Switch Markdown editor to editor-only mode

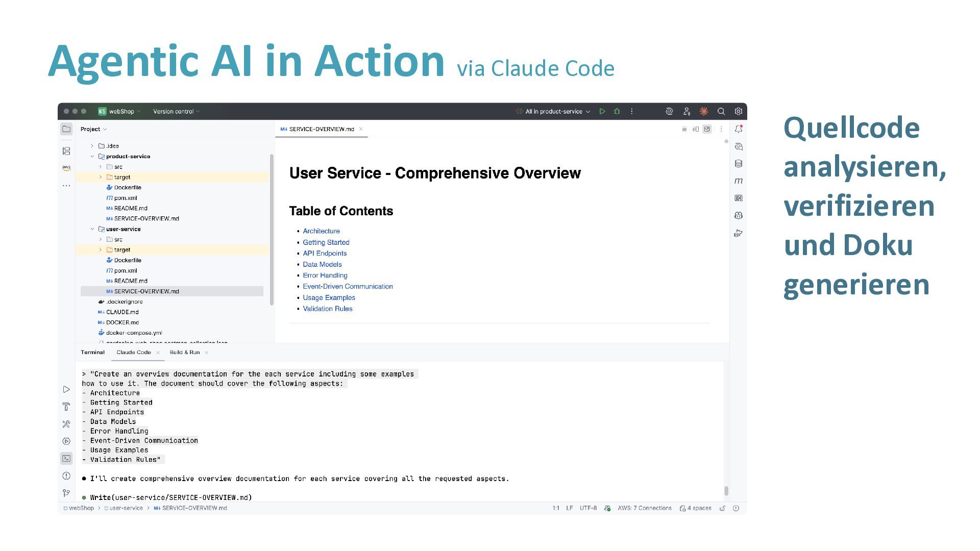pos(684,129)
